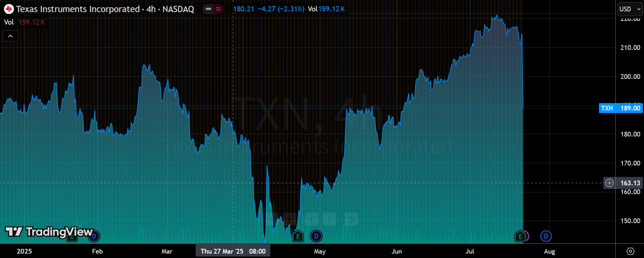Click earnings E marker near May
The height and width of the screenshot is (258, 644).
coord(298,236)
